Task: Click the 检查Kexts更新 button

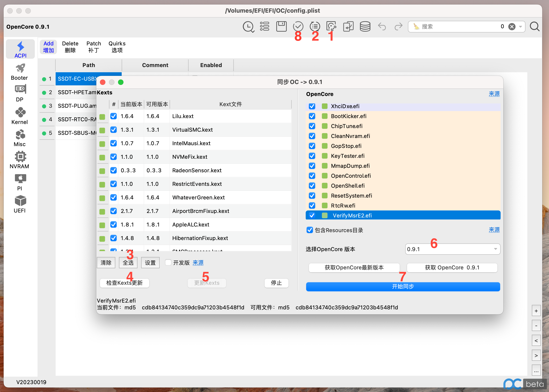Action: click(124, 283)
